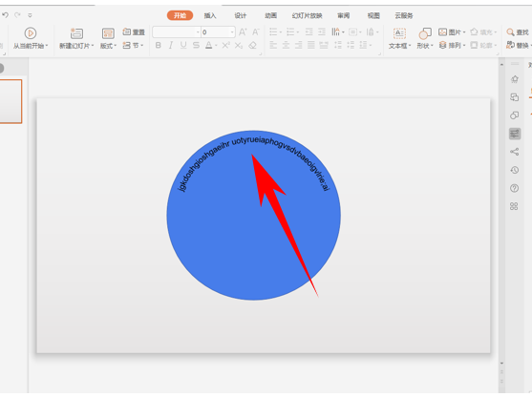Click the 替换 replace button

[x=518, y=45]
